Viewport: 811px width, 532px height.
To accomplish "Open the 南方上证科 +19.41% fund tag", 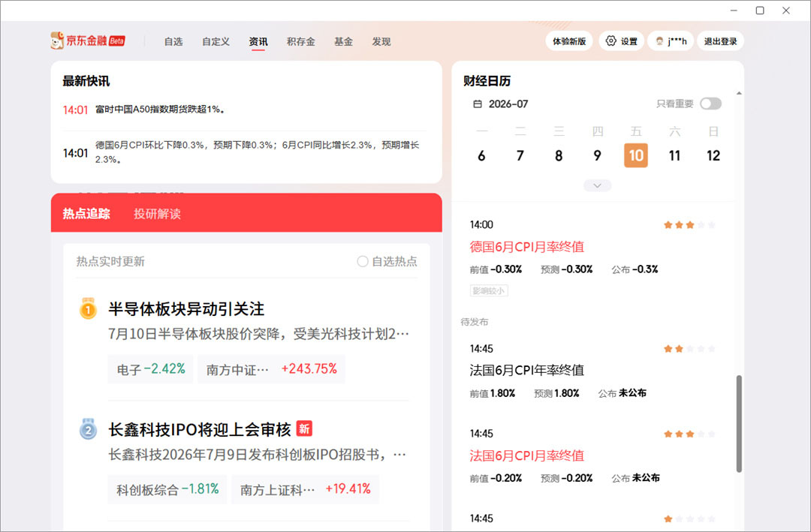I will (x=305, y=489).
